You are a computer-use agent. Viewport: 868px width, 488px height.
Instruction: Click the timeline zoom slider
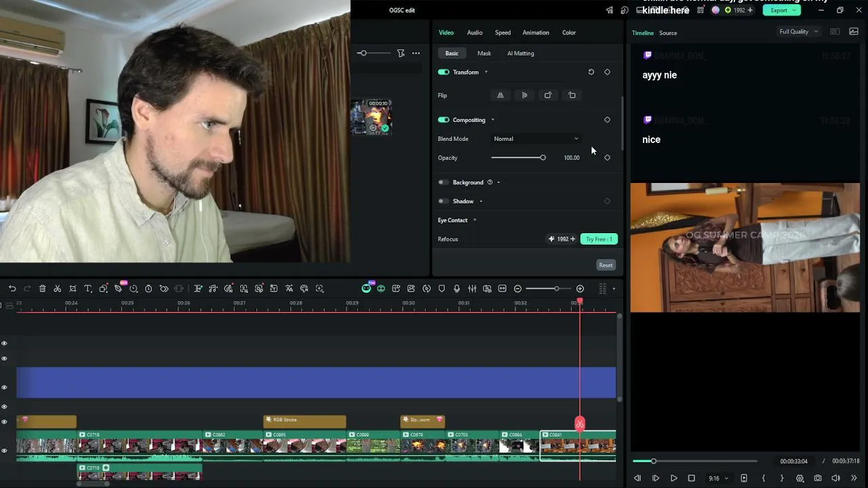tap(548, 289)
